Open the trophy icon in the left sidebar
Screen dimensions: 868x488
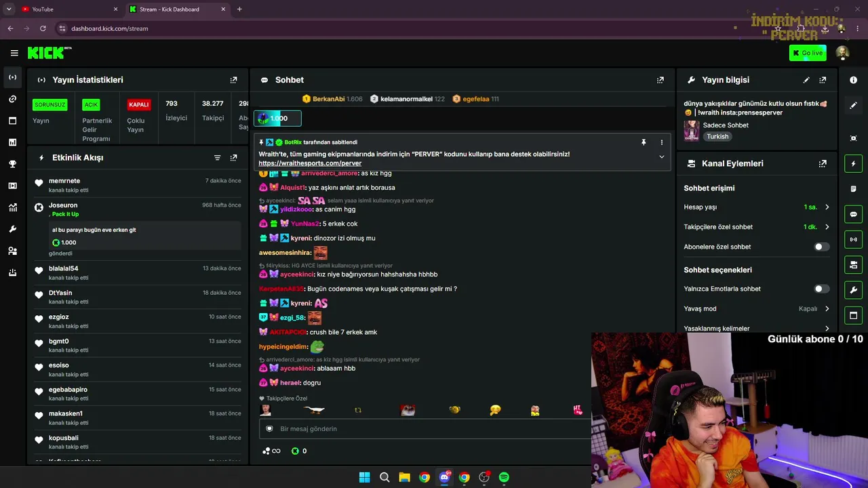pos(12,164)
